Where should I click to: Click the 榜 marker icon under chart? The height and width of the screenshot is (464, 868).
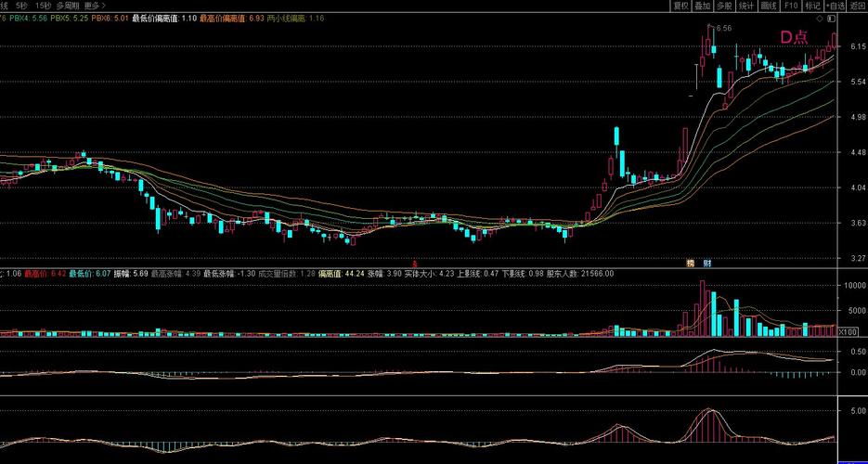point(691,264)
